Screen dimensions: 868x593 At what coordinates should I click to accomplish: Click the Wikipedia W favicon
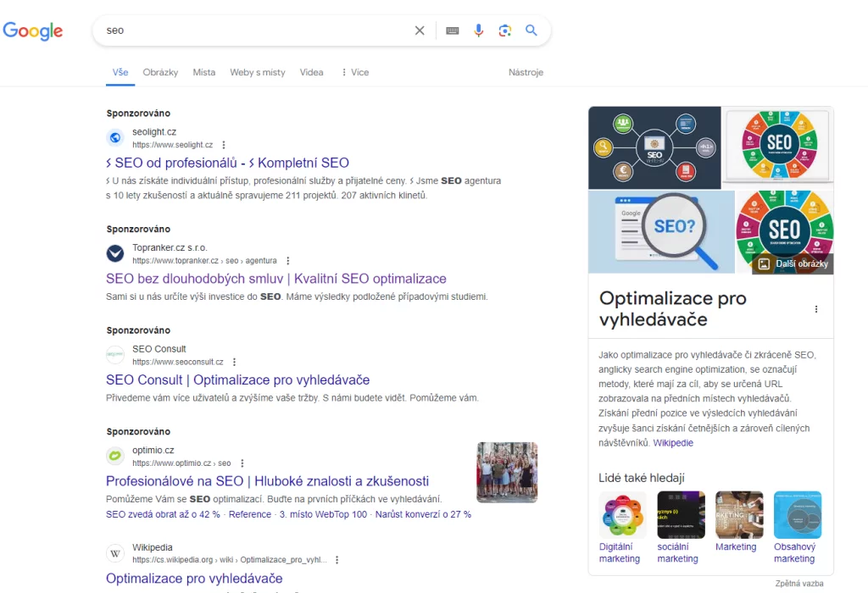click(x=115, y=553)
